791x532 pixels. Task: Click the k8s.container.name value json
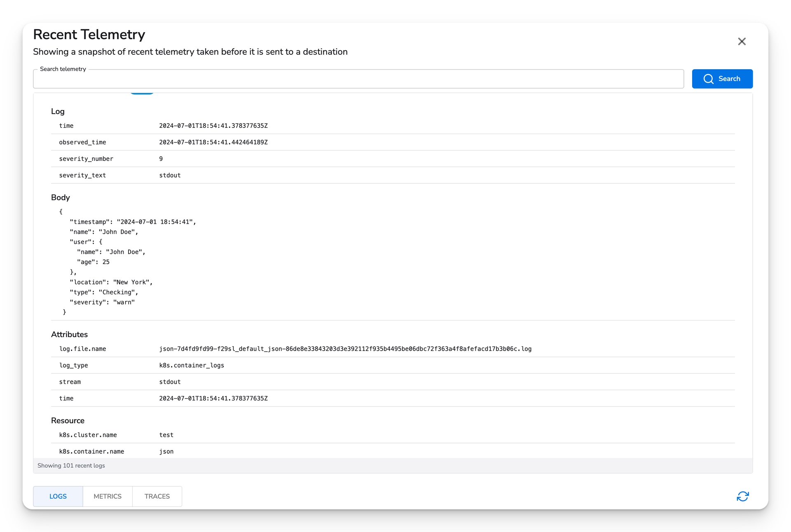coord(166,451)
